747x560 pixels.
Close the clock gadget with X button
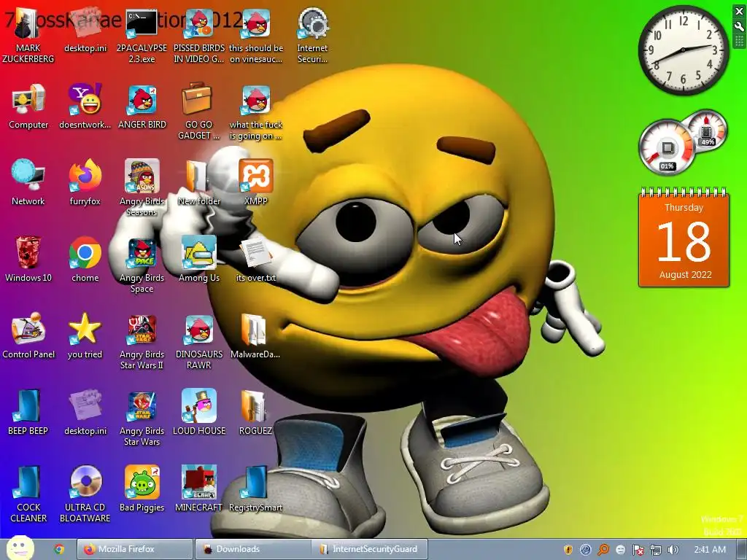[739, 12]
